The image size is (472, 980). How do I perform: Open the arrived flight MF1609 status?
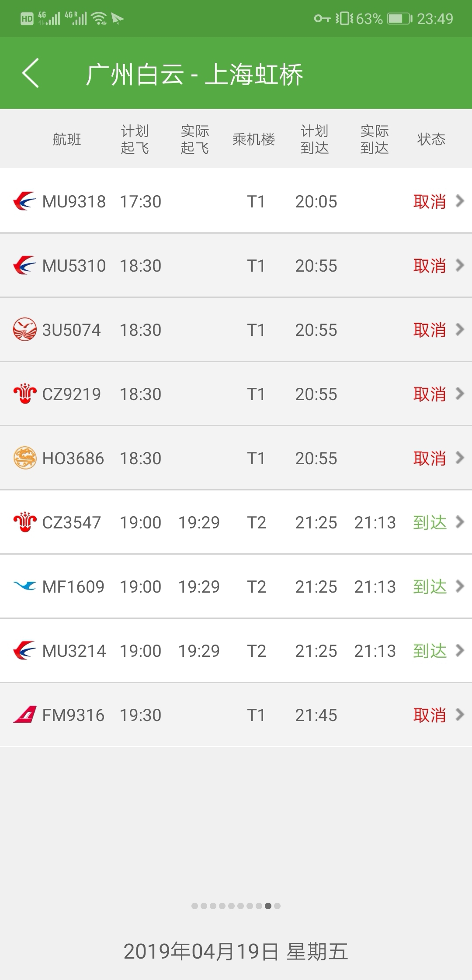click(430, 587)
